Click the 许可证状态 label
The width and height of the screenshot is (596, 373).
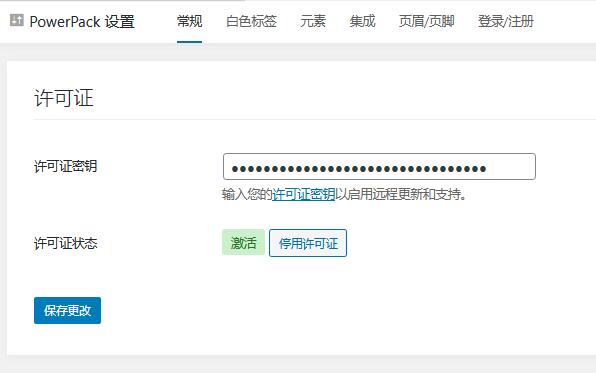coord(65,243)
